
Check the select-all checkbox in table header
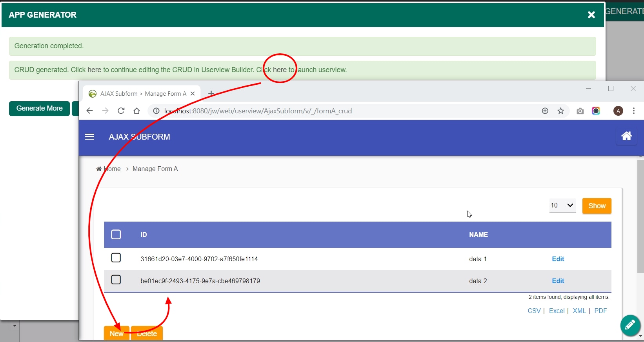[116, 235]
